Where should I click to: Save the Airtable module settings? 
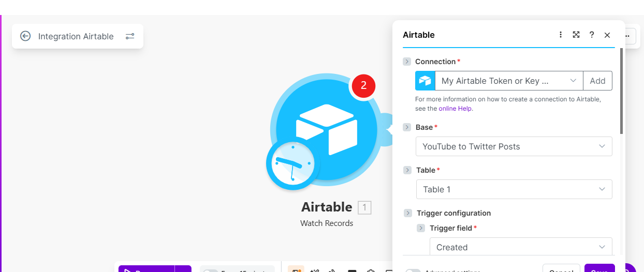coord(599,268)
